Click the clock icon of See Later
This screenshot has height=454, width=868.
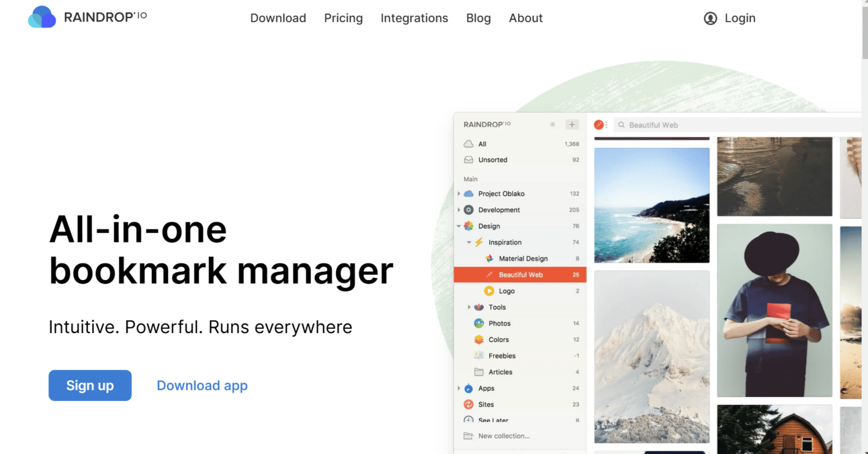[468, 420]
